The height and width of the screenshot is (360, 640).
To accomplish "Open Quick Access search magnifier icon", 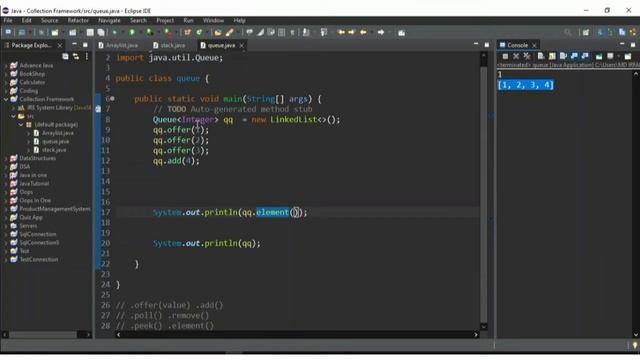I will (568, 32).
